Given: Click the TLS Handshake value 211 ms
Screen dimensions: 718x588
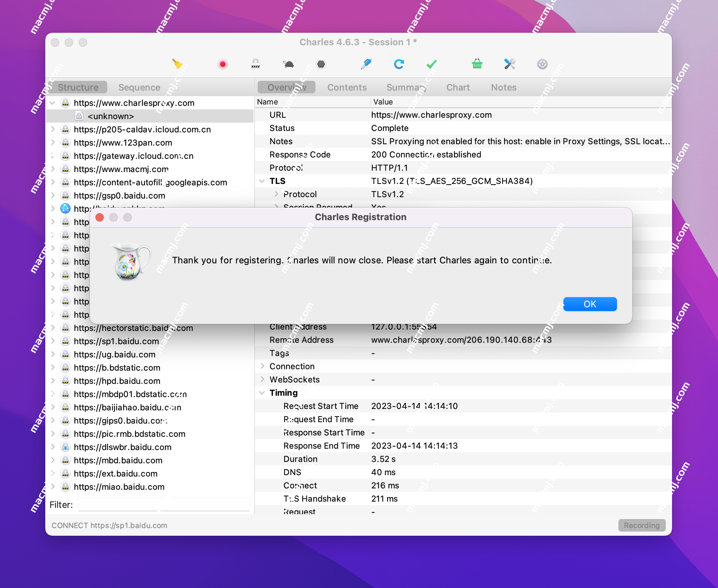Looking at the screenshot, I should pos(384,498).
